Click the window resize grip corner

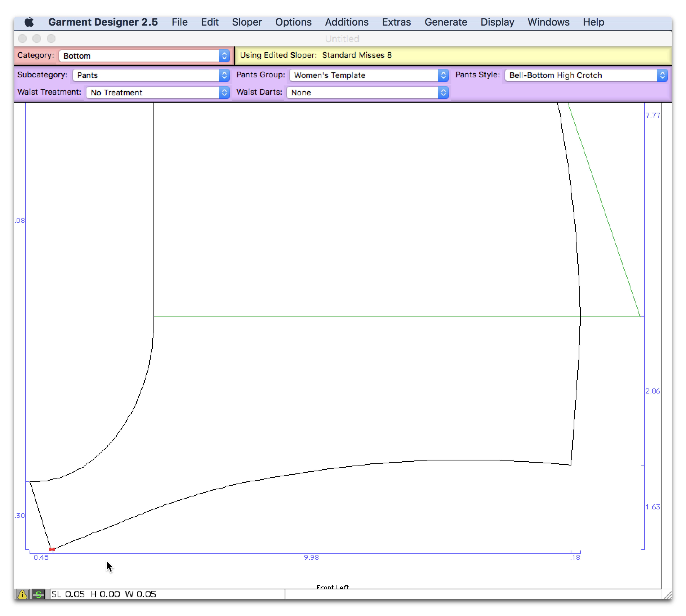[x=667, y=595]
